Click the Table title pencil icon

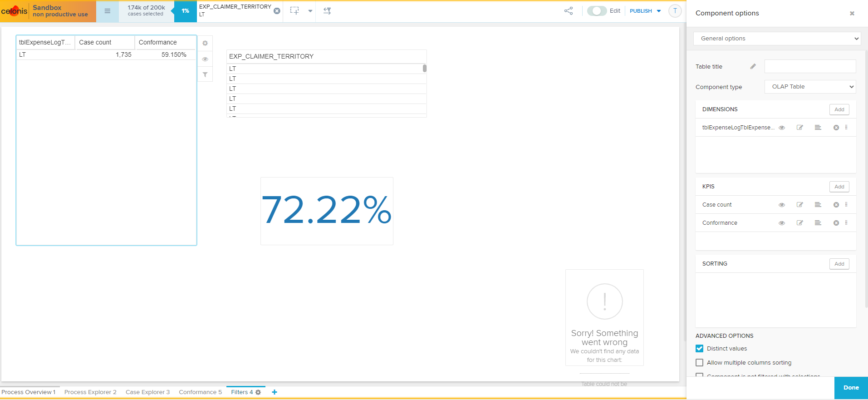pos(753,66)
